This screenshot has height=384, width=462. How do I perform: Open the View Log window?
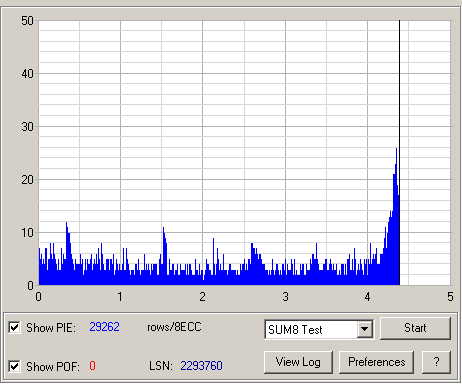298,362
